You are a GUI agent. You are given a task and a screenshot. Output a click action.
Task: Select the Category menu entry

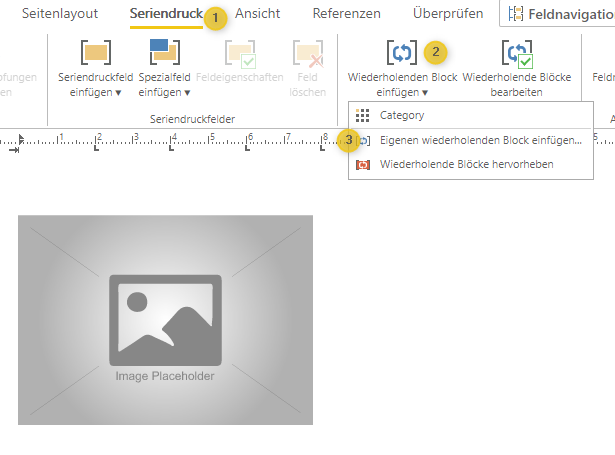(402, 116)
